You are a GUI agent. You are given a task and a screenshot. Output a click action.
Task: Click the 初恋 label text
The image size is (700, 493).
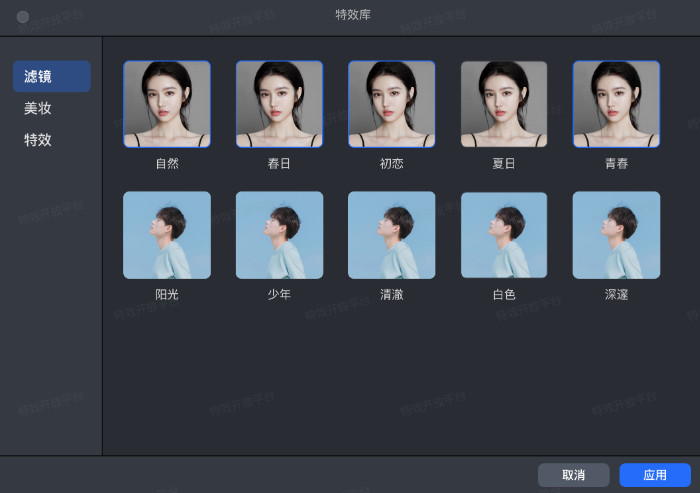coord(392,163)
